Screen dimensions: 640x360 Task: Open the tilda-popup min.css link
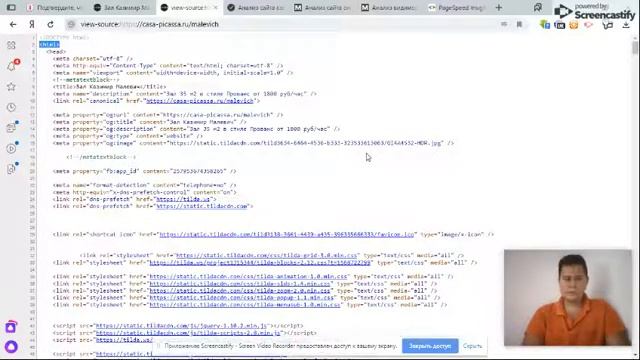242,298
